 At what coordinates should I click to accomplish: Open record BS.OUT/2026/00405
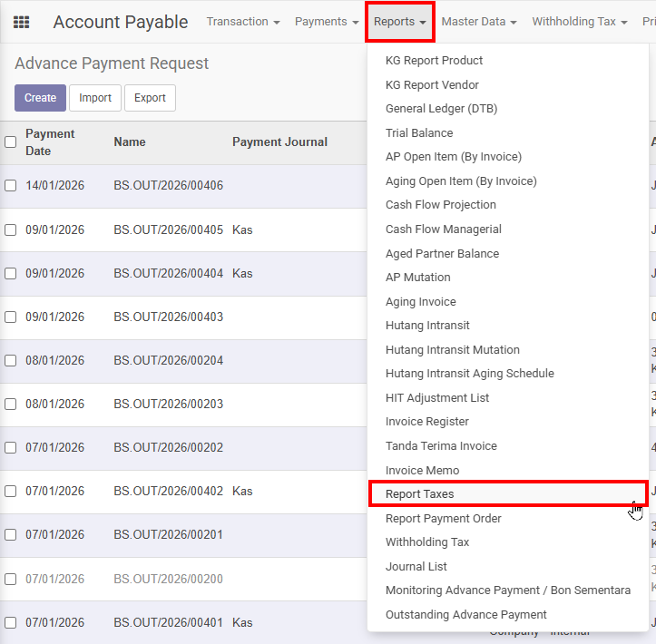(x=168, y=229)
